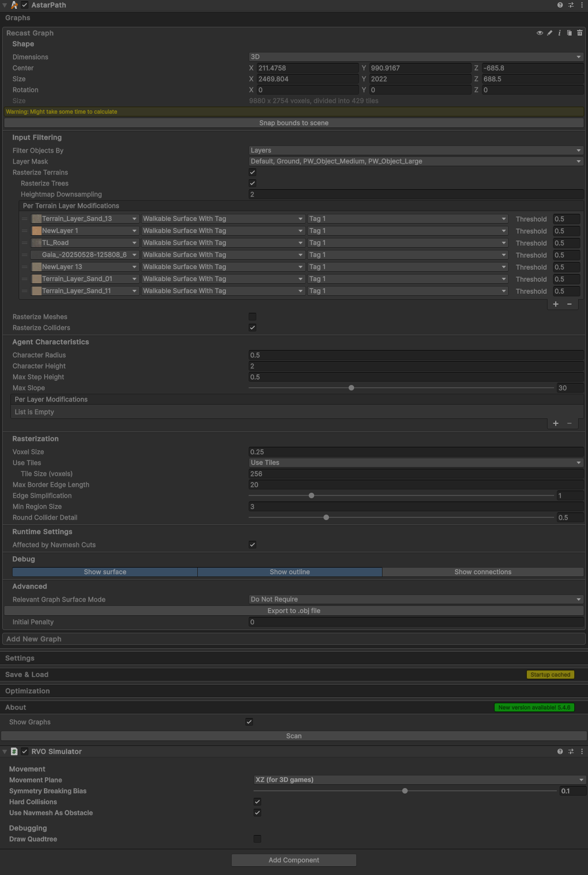Delete the Recast Graph with trash icon
The image size is (588, 875).
click(580, 33)
